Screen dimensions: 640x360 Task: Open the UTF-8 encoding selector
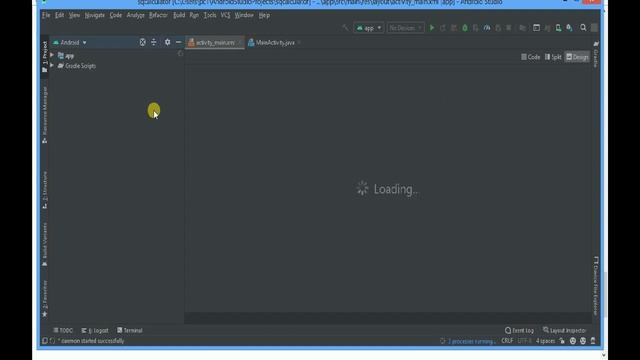[x=524, y=341]
